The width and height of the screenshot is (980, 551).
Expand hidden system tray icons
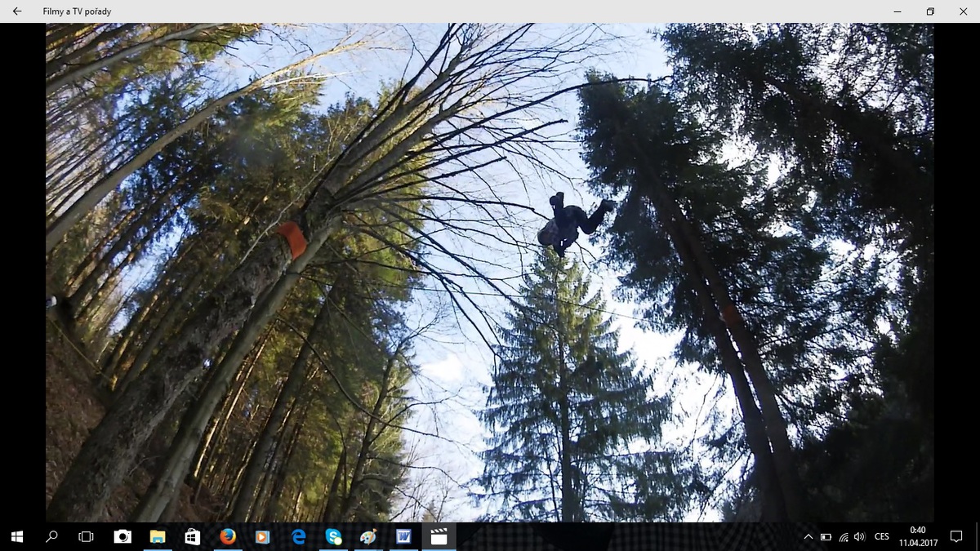pos(808,536)
